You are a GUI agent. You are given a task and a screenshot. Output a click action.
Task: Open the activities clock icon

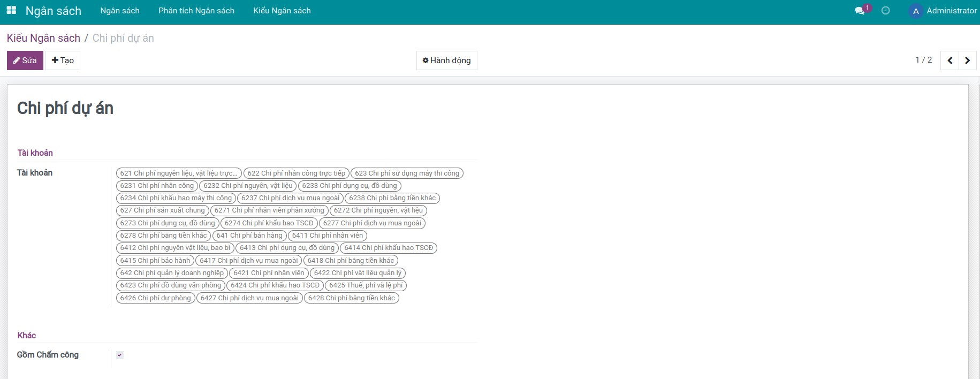[x=886, y=11]
